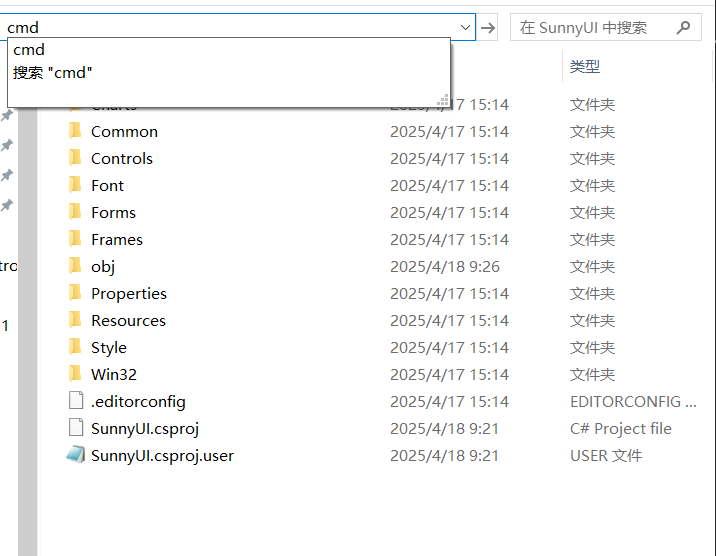Click the USER 文件 type cell

click(x=606, y=456)
